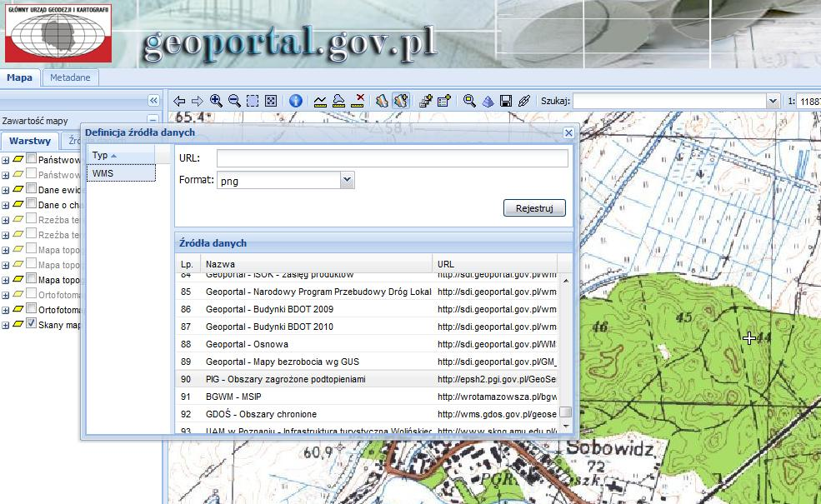The width and height of the screenshot is (821, 504).
Task: Select the Geoportal - Osnowa row
Action: pos(367,344)
